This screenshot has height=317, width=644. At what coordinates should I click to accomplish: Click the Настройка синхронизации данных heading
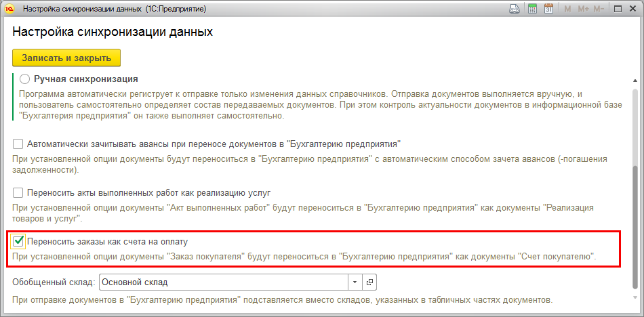[113, 32]
